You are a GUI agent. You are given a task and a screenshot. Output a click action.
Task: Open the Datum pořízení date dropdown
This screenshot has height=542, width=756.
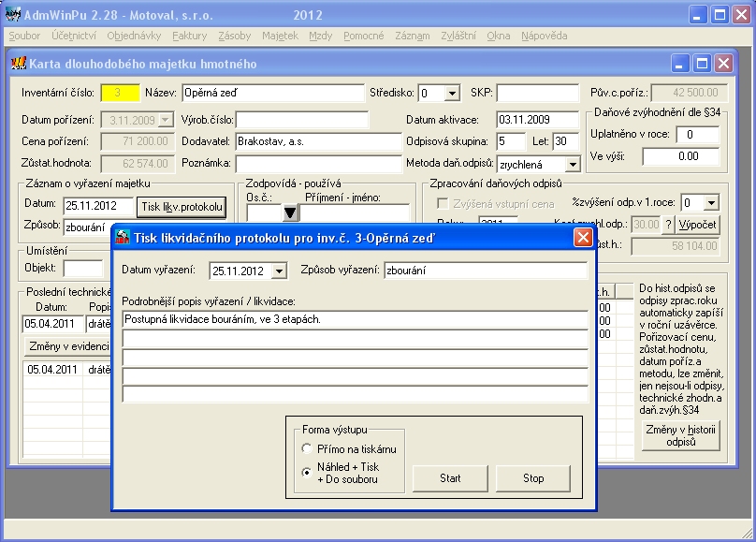click(x=166, y=120)
